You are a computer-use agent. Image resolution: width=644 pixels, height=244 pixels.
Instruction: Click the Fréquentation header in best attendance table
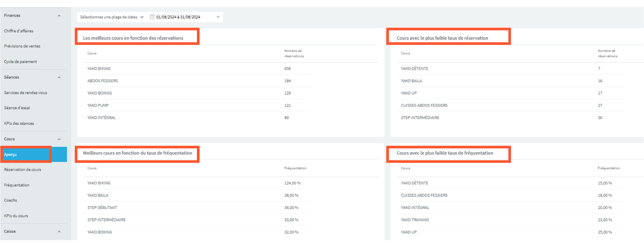tap(296, 168)
